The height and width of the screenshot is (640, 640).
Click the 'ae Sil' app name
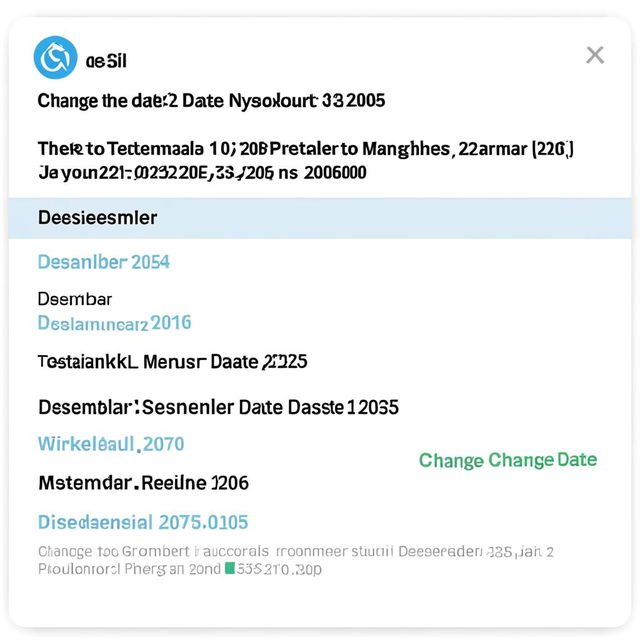(106, 61)
